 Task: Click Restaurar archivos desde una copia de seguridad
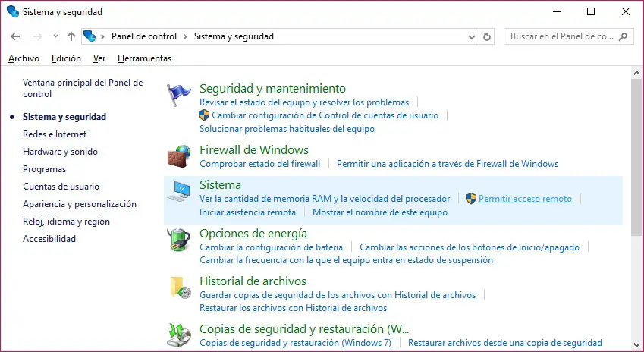click(x=505, y=343)
